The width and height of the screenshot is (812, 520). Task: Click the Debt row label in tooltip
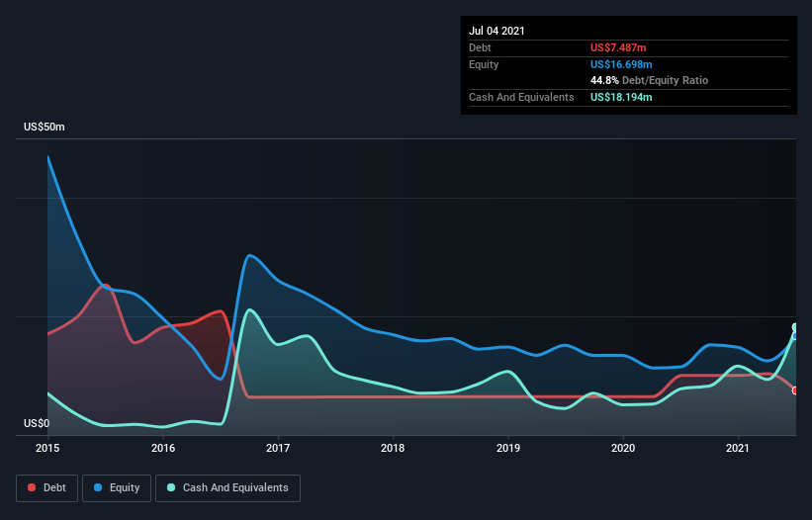pyautogui.click(x=480, y=47)
